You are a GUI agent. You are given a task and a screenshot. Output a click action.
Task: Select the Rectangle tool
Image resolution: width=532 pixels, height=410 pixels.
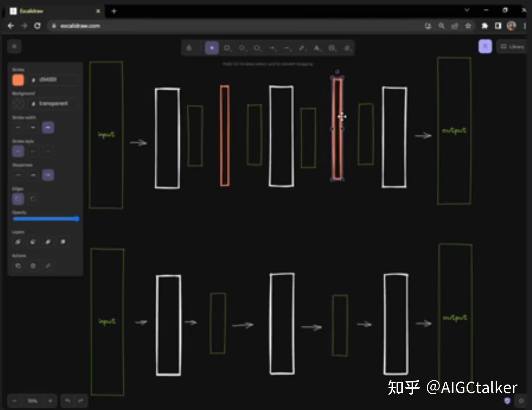(x=227, y=48)
